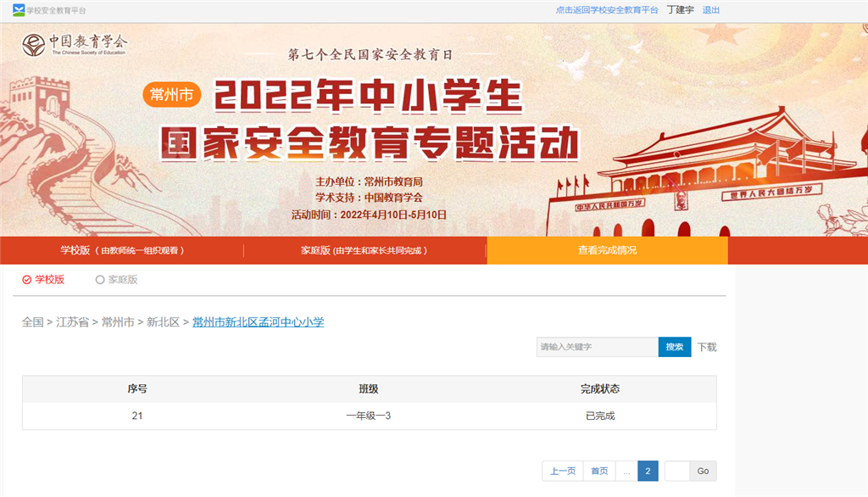Click page number 2 button
The height and width of the screenshot is (497, 868).
click(x=648, y=471)
